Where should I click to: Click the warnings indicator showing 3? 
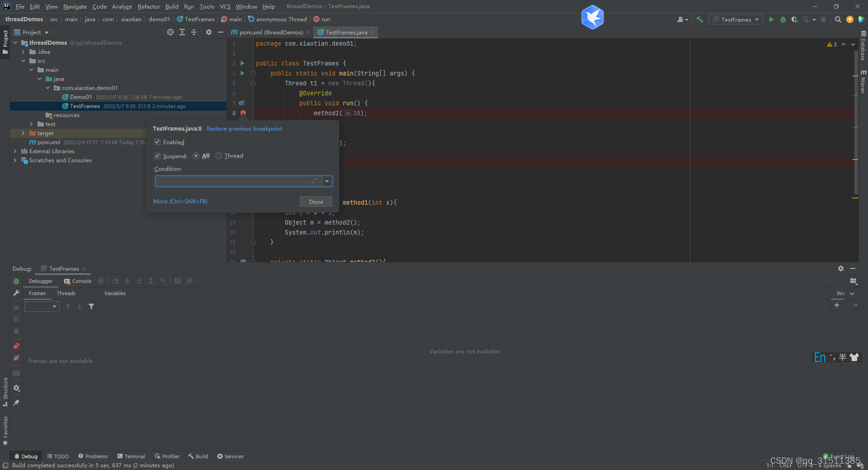tap(832, 44)
